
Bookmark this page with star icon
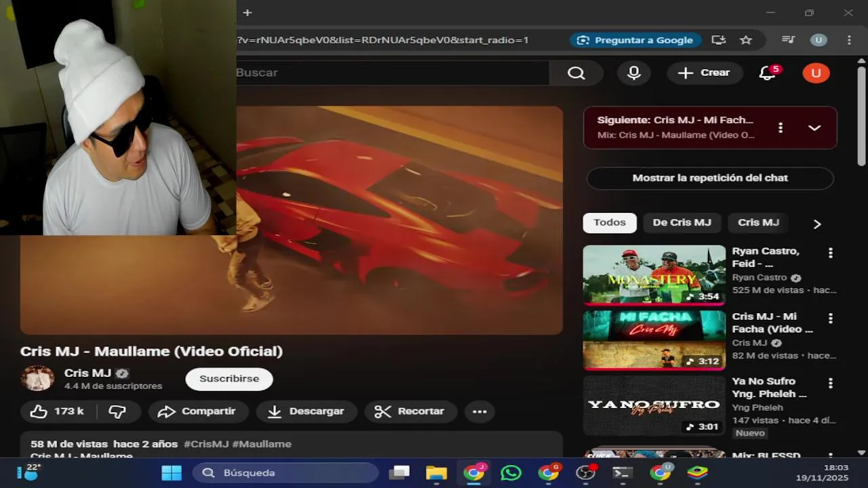746,40
